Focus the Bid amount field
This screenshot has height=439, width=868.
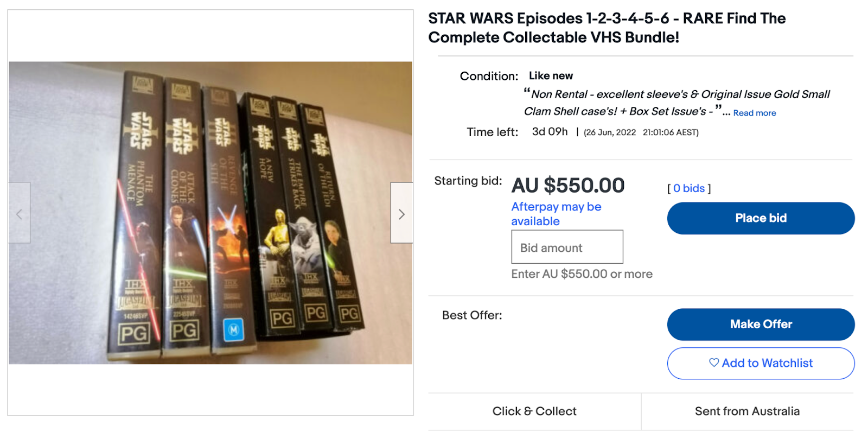coord(567,247)
